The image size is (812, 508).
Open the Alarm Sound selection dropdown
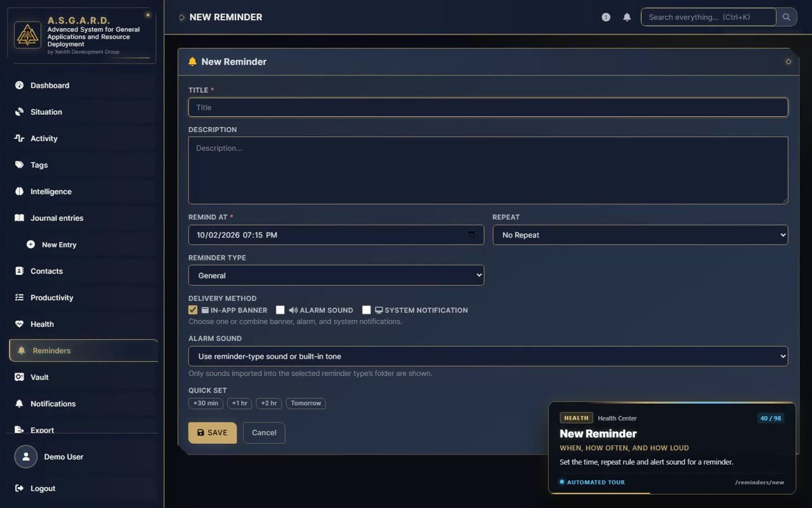pos(488,356)
